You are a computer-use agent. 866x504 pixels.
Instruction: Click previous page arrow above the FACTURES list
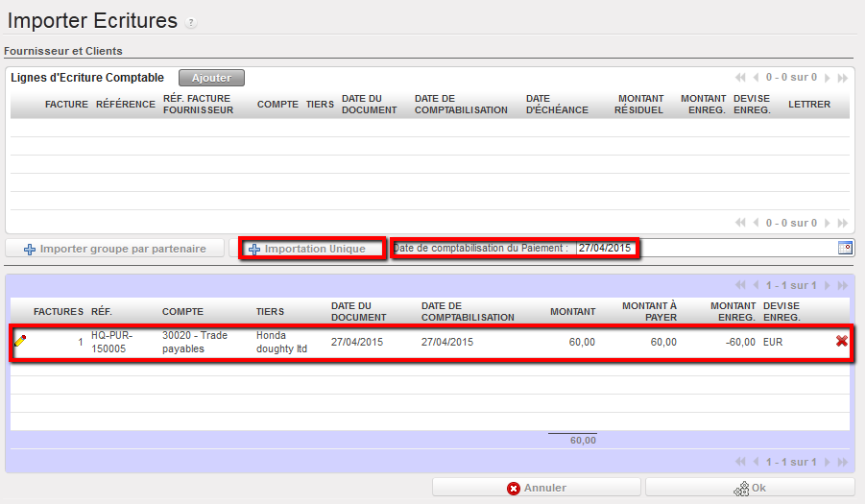(756, 285)
